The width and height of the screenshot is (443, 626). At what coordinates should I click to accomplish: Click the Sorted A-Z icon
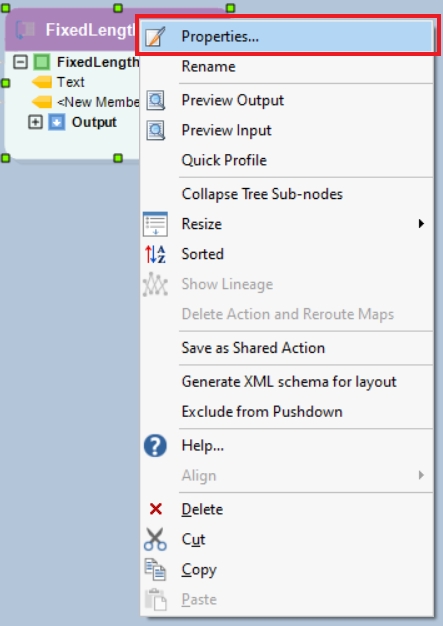[x=155, y=254]
